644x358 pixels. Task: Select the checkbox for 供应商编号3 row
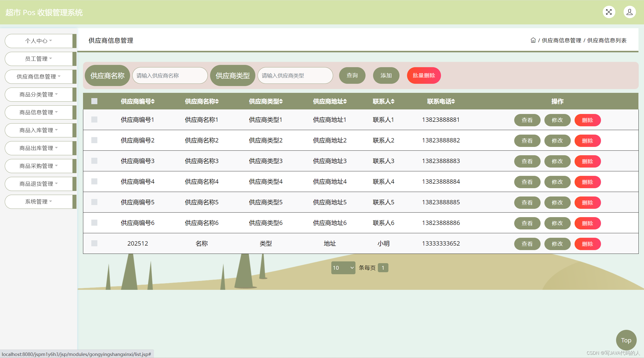point(94,161)
